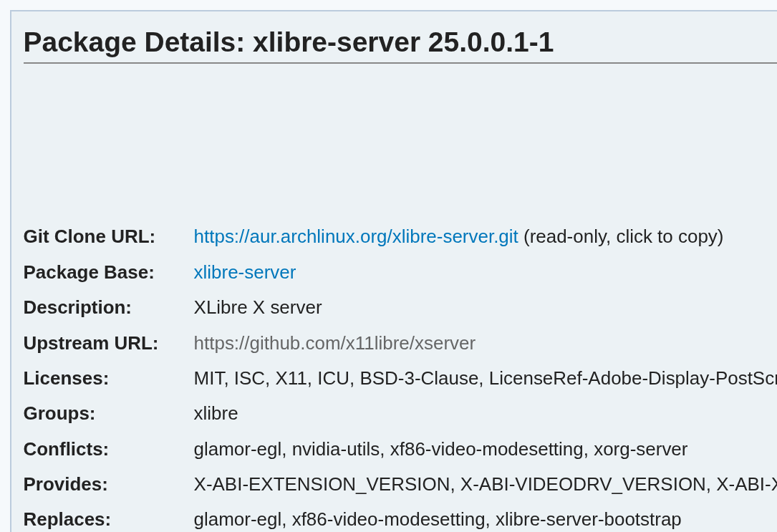The width and height of the screenshot is (777, 532).
Task: Click the 'xlibre' Groups value
Action: (216, 414)
